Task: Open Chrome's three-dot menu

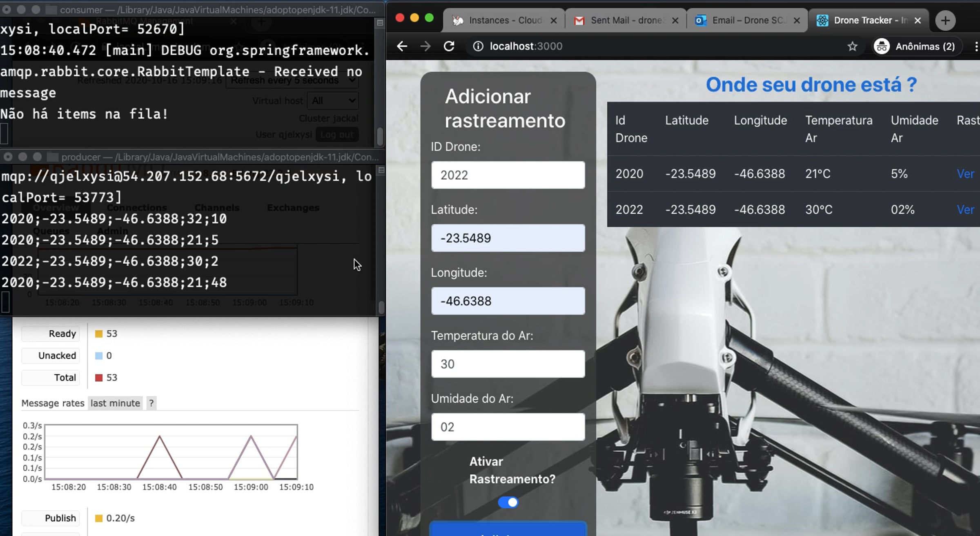Action: pyautogui.click(x=976, y=47)
